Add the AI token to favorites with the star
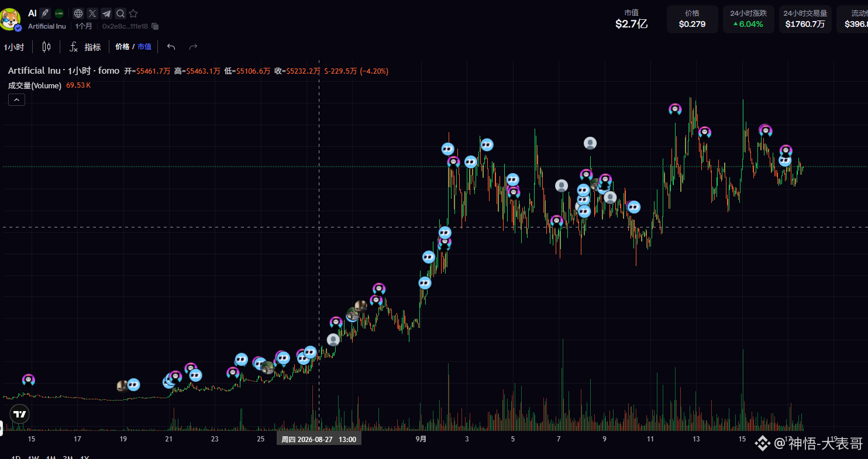 [133, 13]
